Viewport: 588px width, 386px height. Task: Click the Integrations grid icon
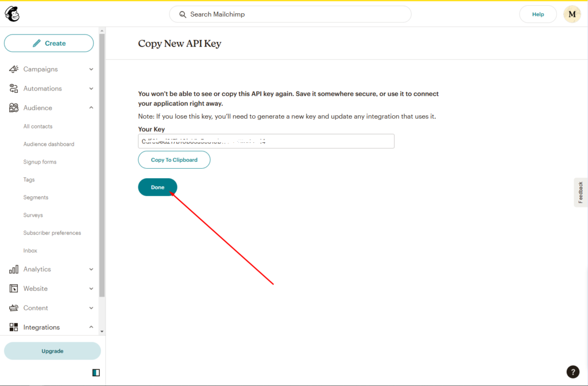coord(14,327)
